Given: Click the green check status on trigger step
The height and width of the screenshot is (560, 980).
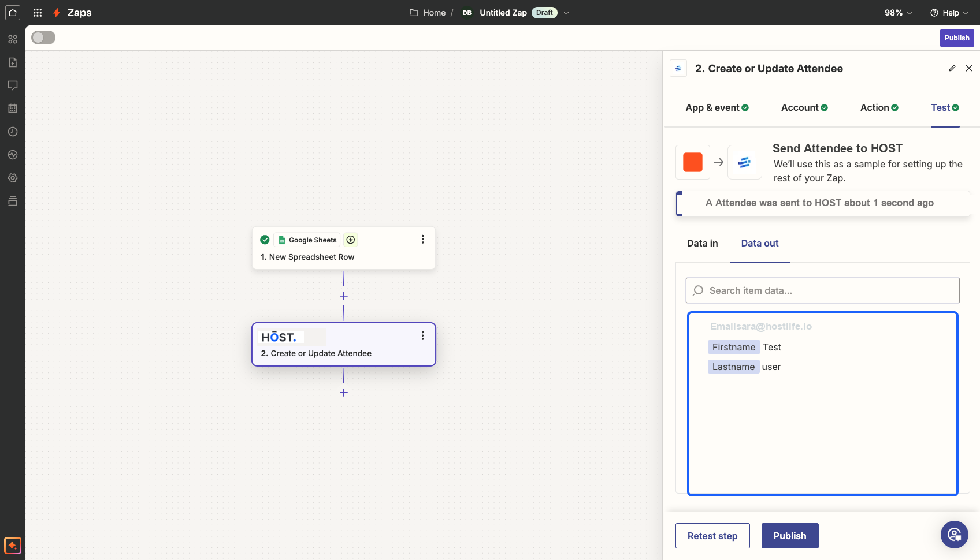Looking at the screenshot, I should pos(265,240).
